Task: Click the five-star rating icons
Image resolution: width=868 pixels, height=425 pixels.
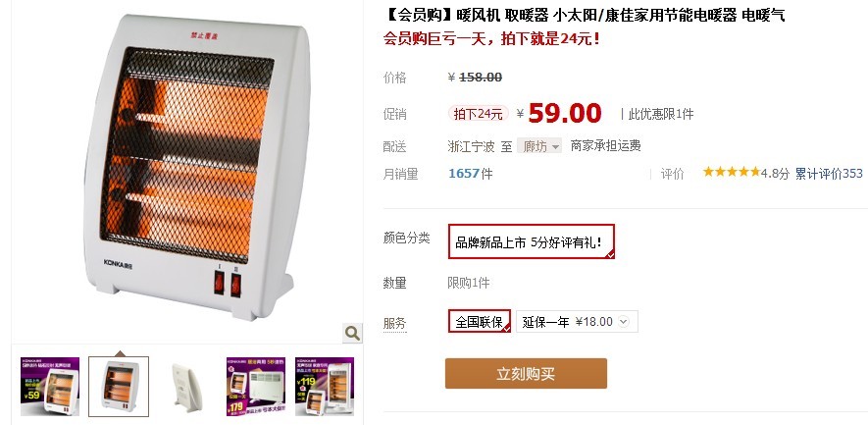Action: coord(732,173)
